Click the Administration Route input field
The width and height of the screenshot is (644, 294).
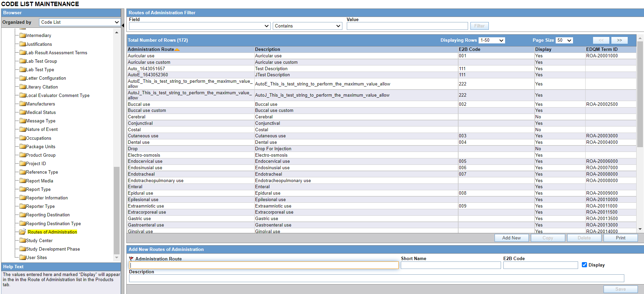[x=264, y=265]
